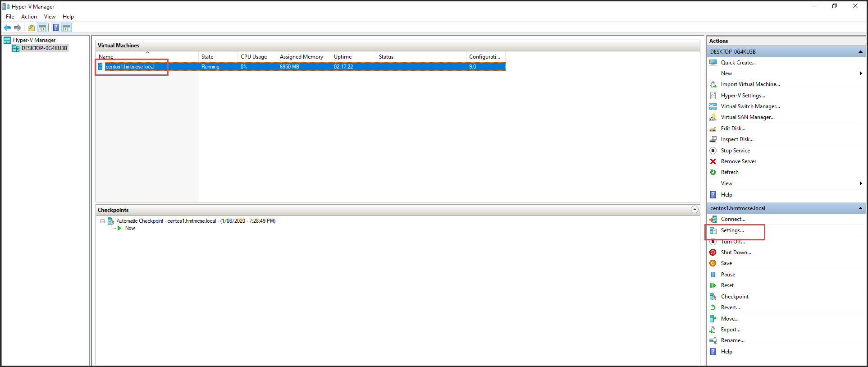This screenshot has width=868, height=367.
Task: Click the red X Remove Server icon
Action: 713,161
